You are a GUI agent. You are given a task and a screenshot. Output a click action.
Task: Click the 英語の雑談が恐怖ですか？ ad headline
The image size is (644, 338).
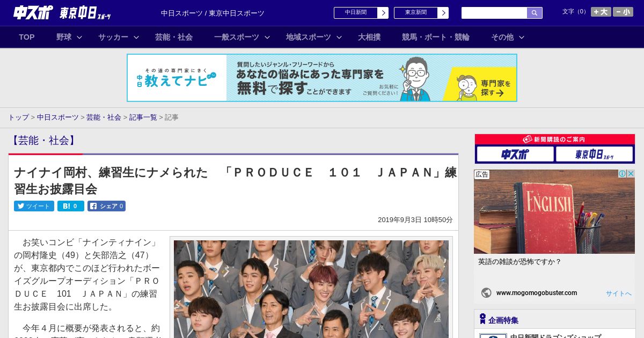(x=519, y=262)
